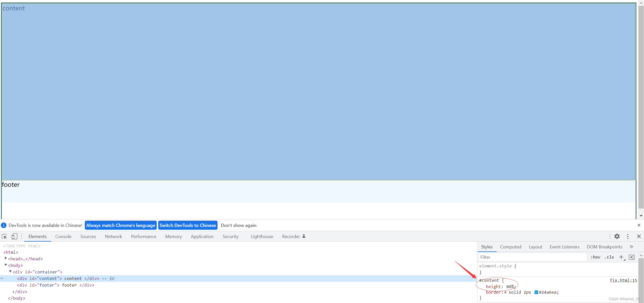This screenshot has width=644, height=303.
Task: Dismiss the language notification bar
Action: point(639,225)
